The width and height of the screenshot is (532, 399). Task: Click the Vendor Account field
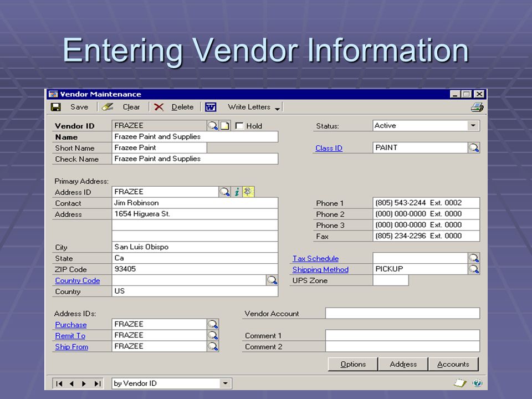pyautogui.click(x=402, y=313)
